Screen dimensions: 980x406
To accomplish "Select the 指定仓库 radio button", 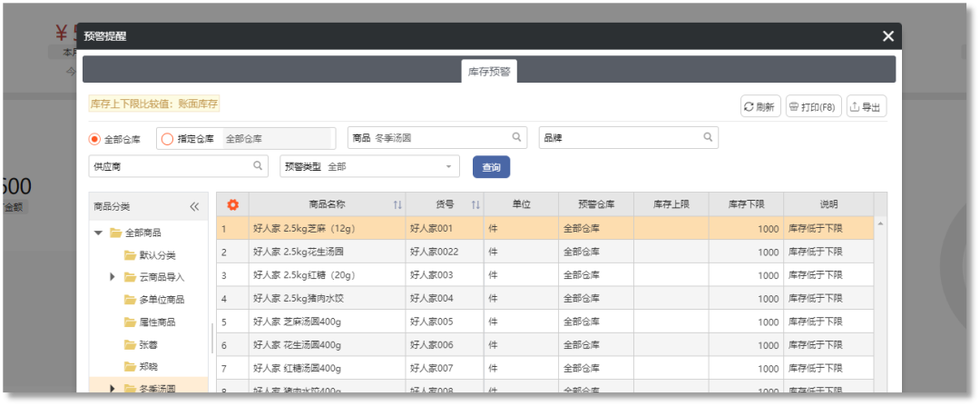I will [167, 139].
